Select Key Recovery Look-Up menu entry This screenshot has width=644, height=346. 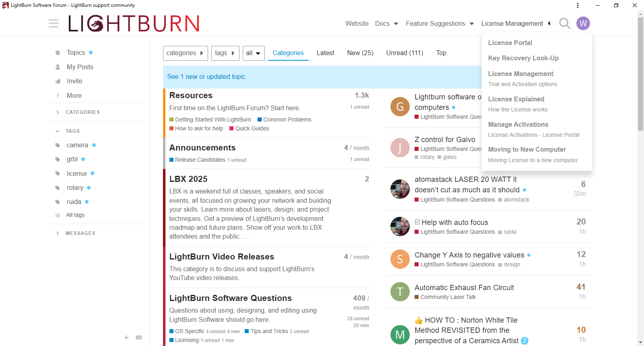tap(523, 58)
